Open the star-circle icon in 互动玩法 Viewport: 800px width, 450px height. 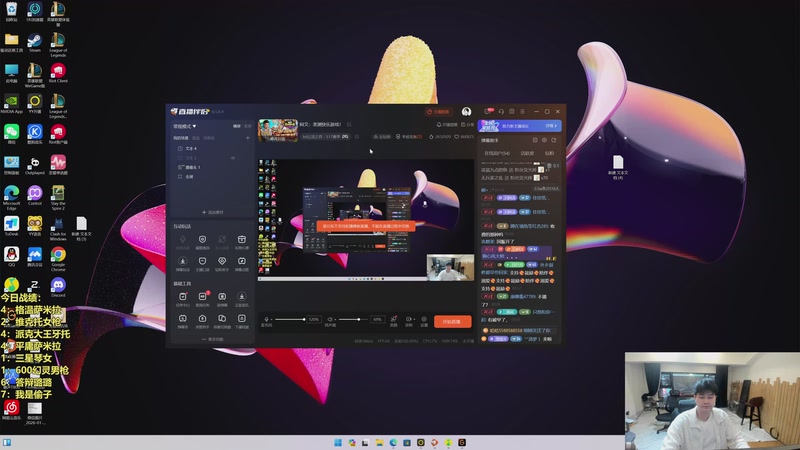(183, 261)
